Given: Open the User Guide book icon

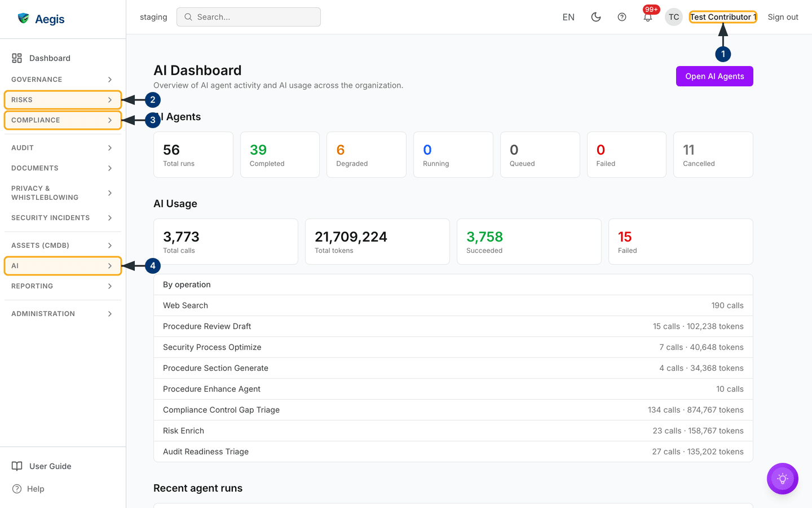Looking at the screenshot, I should click(17, 466).
